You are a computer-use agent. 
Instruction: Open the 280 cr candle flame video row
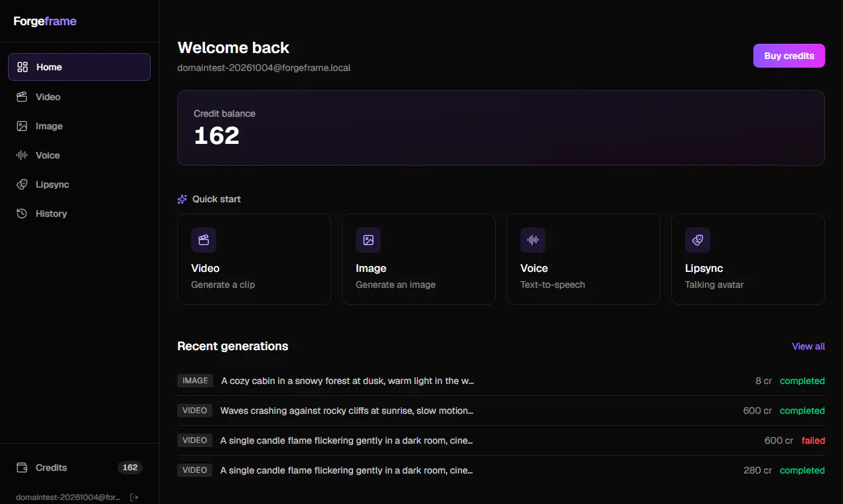(x=501, y=470)
